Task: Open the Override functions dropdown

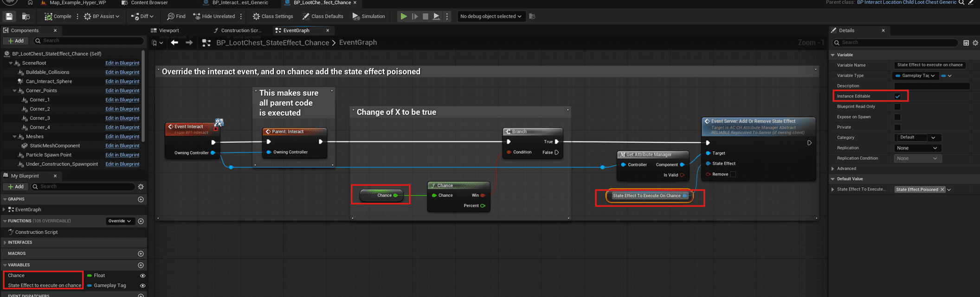Action: coord(120,221)
